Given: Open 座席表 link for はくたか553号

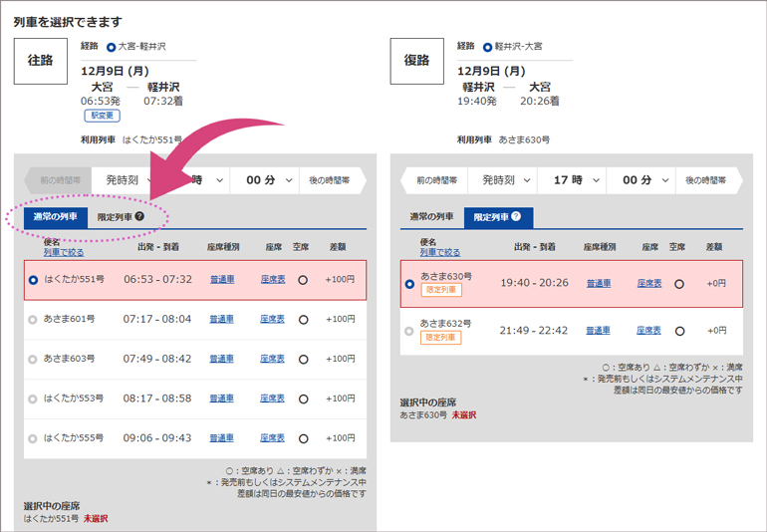Looking at the screenshot, I should (x=272, y=399).
